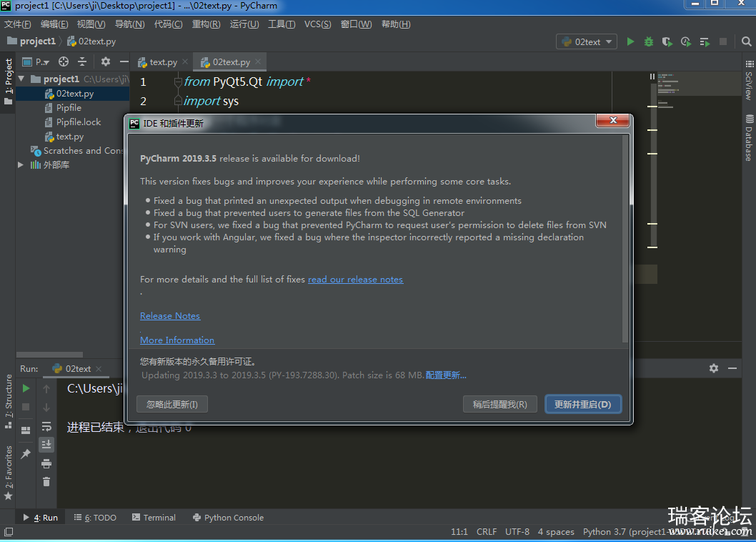756x542 pixels.
Task: Close the 02text.py editor tab
Action: coord(258,61)
